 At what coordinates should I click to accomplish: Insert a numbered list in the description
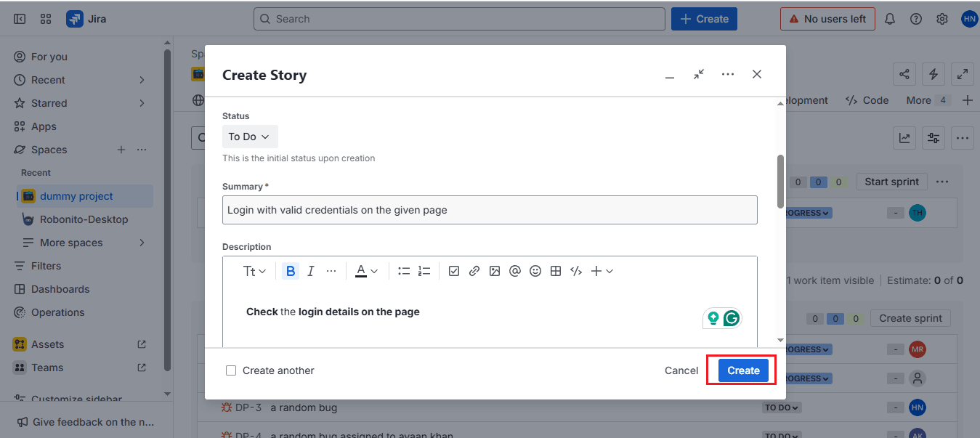[424, 271]
